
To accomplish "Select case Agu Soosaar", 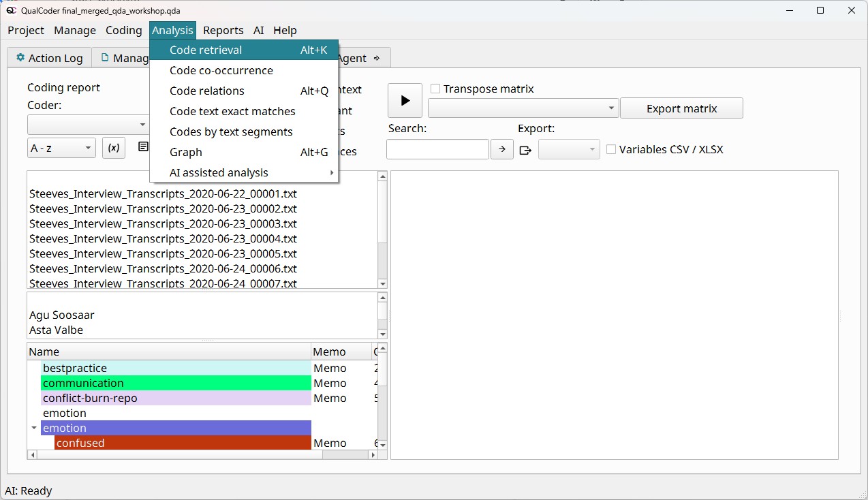I will pyautogui.click(x=62, y=315).
